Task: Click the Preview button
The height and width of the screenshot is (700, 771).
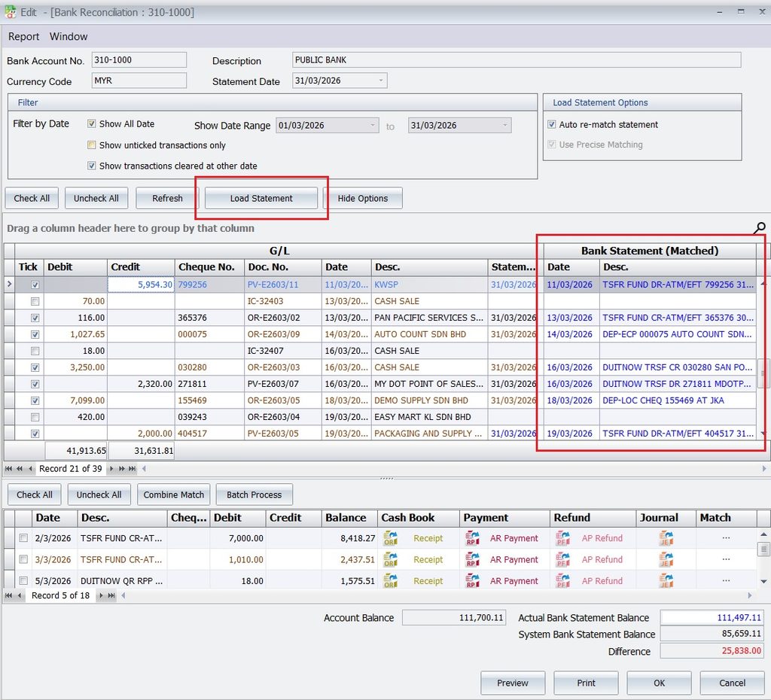Action: (x=512, y=683)
